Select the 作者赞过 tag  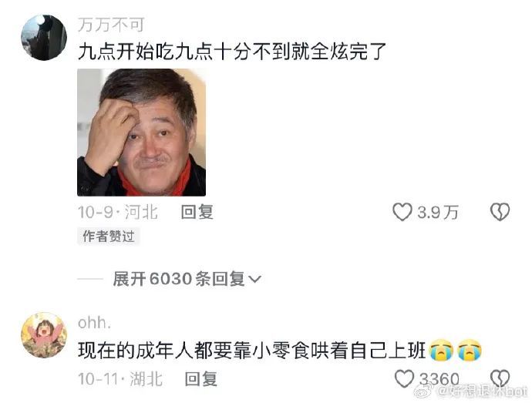(109, 236)
